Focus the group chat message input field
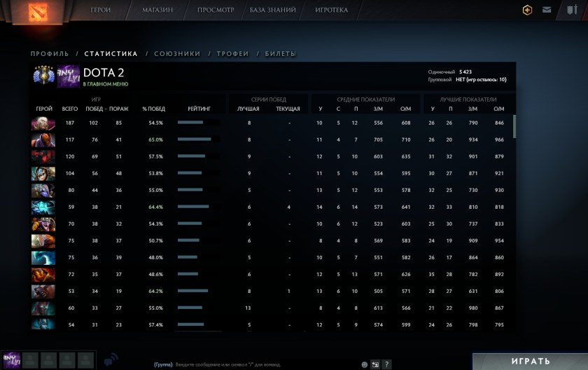Viewport: 588px width, 370px height. (266, 364)
